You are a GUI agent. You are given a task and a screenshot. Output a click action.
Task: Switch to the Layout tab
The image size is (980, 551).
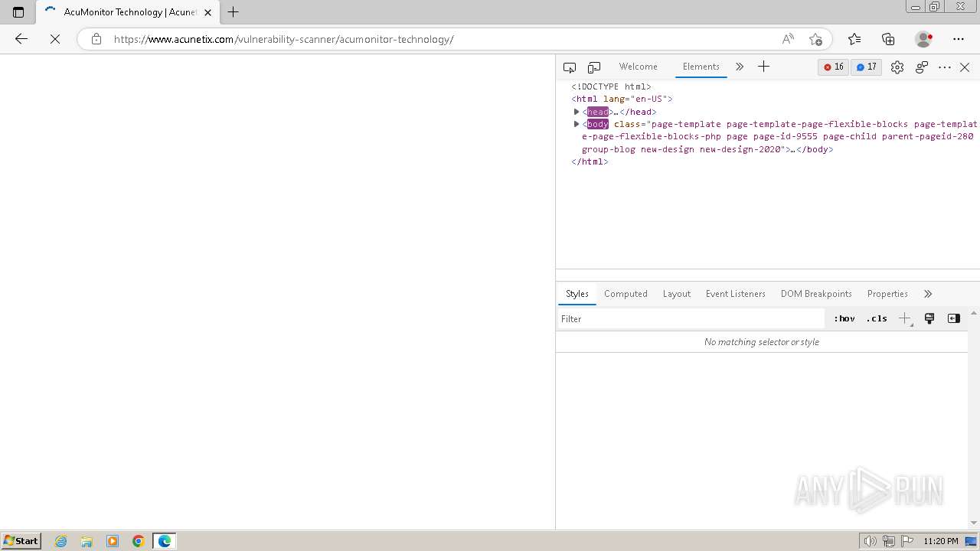point(677,294)
